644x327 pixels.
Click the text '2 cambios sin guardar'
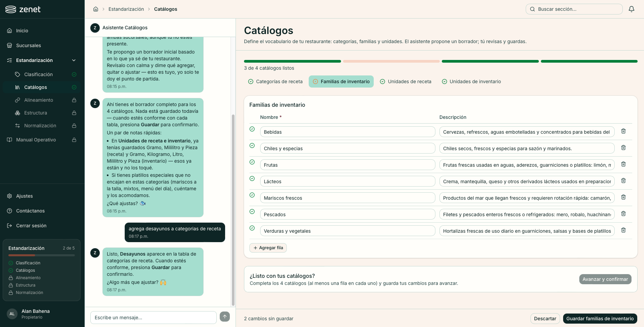(269, 319)
